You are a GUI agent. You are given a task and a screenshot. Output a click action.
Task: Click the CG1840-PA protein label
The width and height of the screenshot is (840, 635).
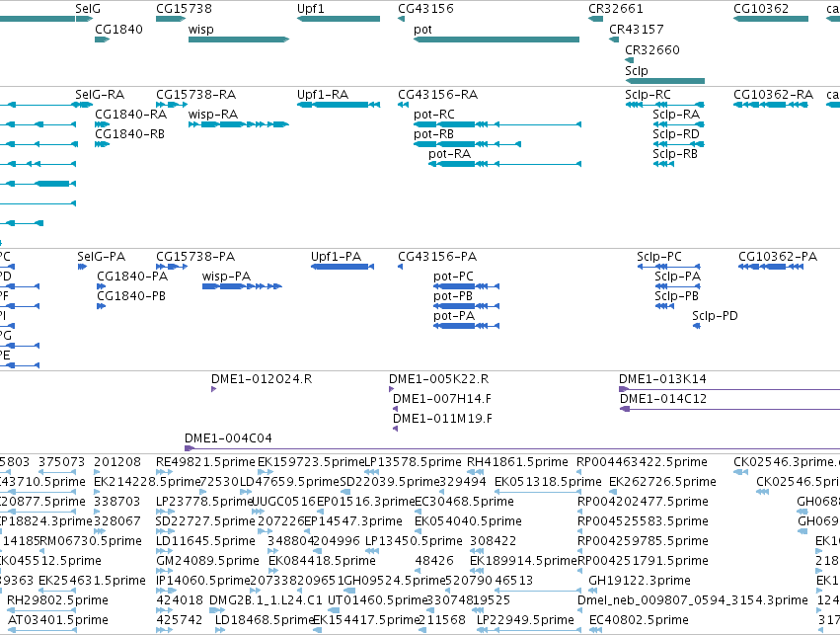[132, 276]
